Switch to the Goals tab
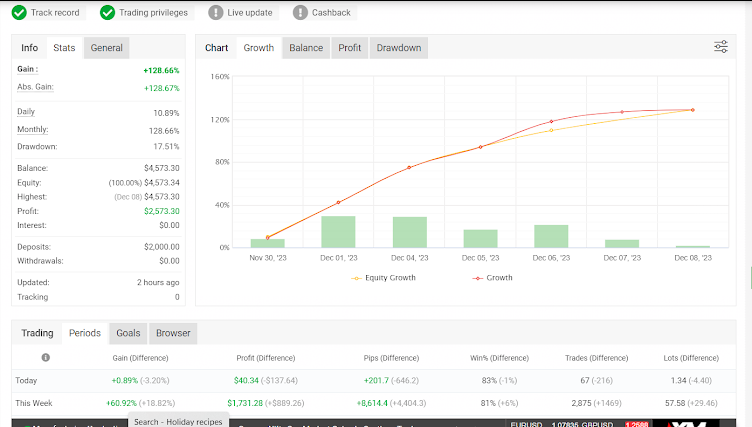Screen dimensions: 752x427 click(129, 333)
